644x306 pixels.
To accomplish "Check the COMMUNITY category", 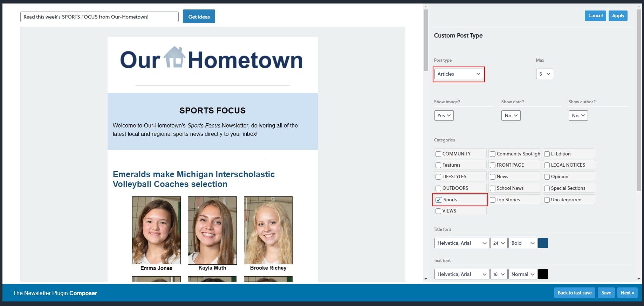I will (x=438, y=154).
